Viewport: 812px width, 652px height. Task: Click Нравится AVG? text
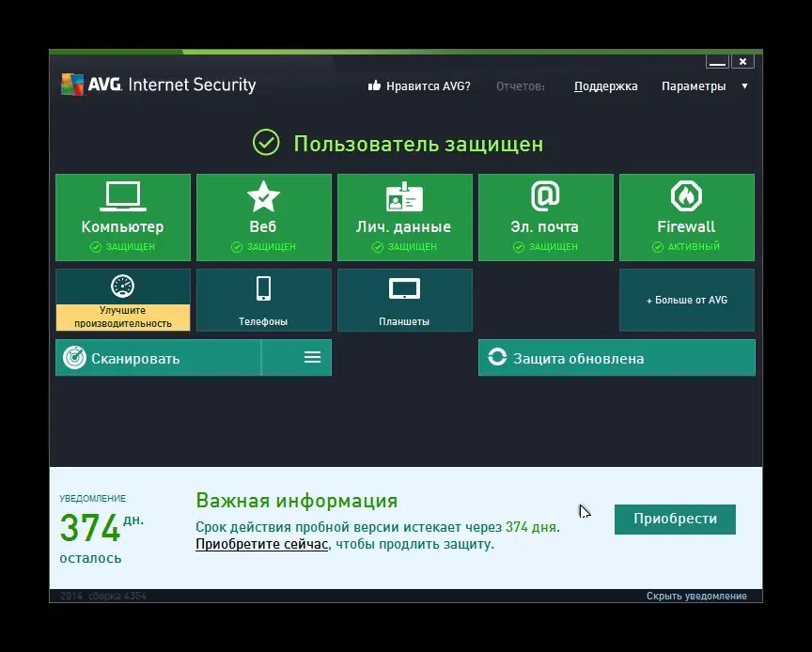point(429,86)
